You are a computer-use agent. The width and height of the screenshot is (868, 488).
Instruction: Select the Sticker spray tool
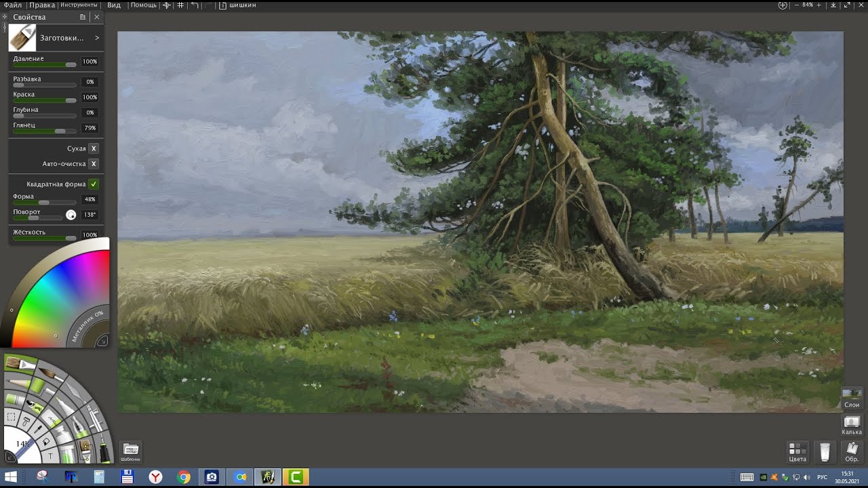tap(35, 407)
